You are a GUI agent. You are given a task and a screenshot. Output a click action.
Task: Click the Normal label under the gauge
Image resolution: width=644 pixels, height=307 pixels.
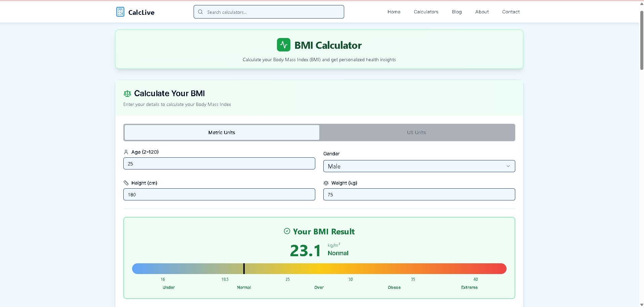point(244,287)
